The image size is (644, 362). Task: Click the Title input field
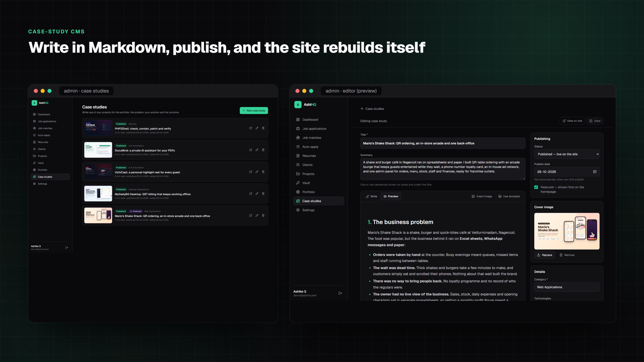click(x=443, y=143)
